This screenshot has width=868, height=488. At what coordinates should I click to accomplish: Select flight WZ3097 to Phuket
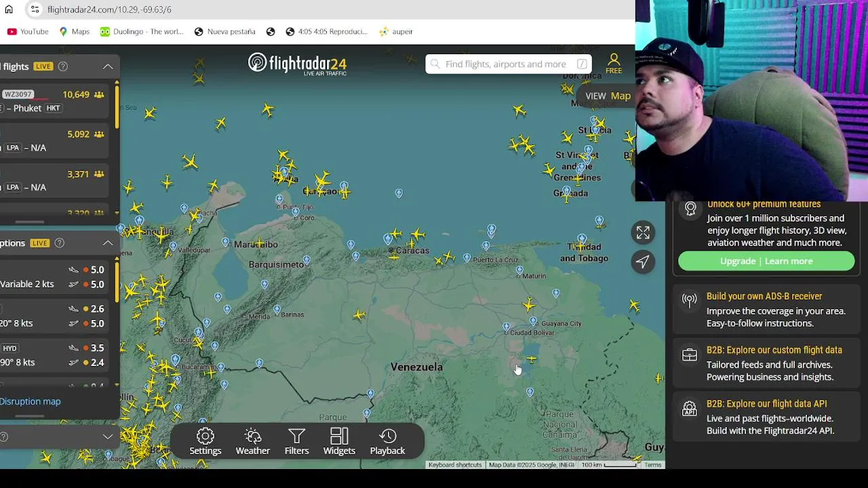click(x=54, y=101)
